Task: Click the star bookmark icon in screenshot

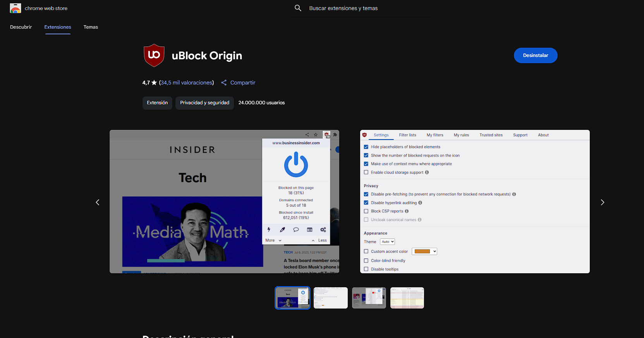Action: (316, 135)
